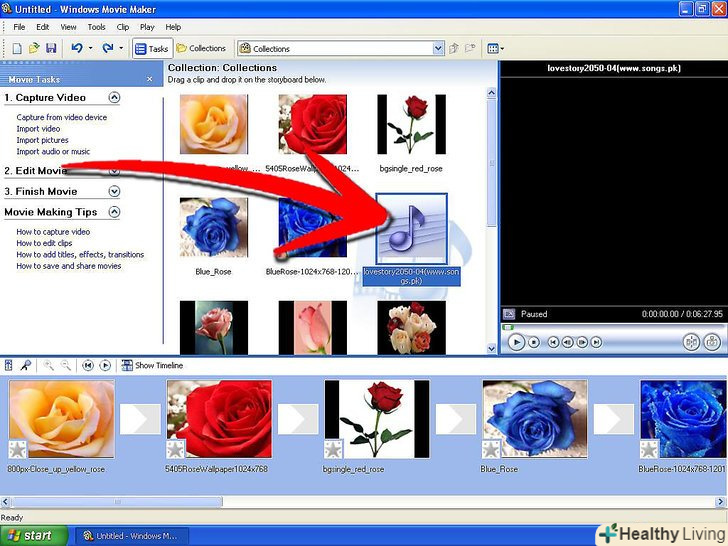Open How to edit clips tip
This screenshot has height=546, width=728.
click(x=45, y=243)
